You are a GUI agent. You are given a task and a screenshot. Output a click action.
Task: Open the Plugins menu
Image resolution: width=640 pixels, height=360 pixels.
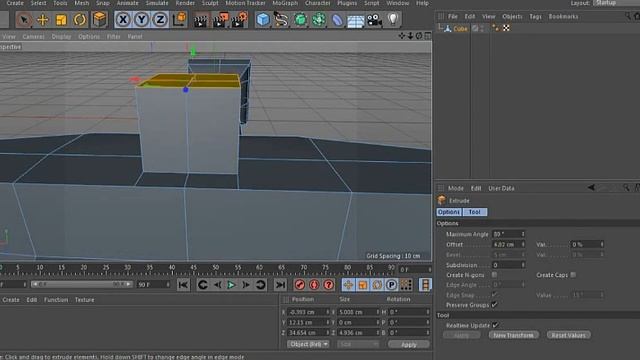347,3
